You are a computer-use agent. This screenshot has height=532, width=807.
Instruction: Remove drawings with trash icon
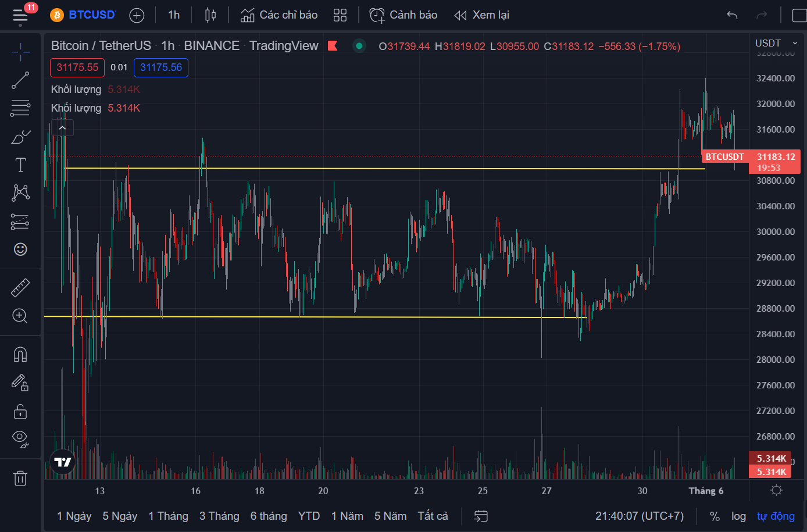pos(20,478)
